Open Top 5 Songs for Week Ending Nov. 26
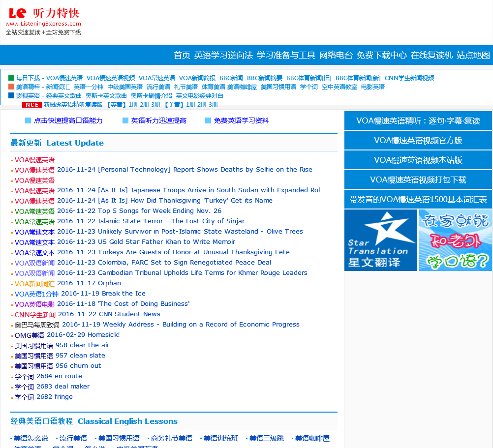 point(139,211)
